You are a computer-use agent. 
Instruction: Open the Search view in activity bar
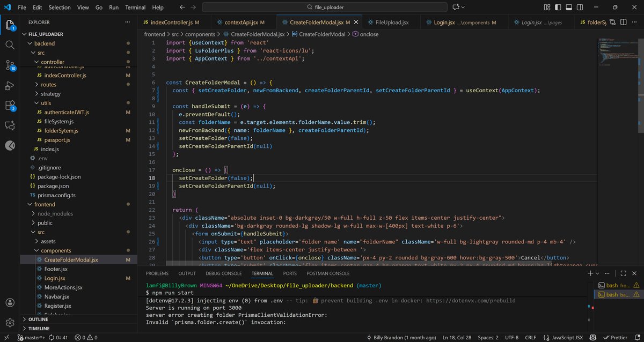10,45
